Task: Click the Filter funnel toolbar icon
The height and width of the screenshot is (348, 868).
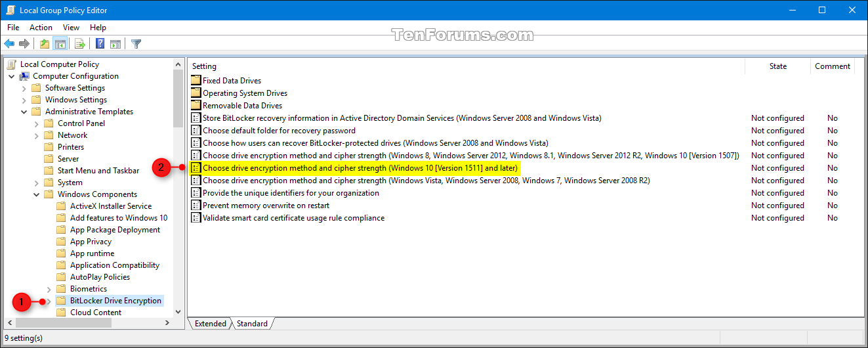Action: click(136, 44)
